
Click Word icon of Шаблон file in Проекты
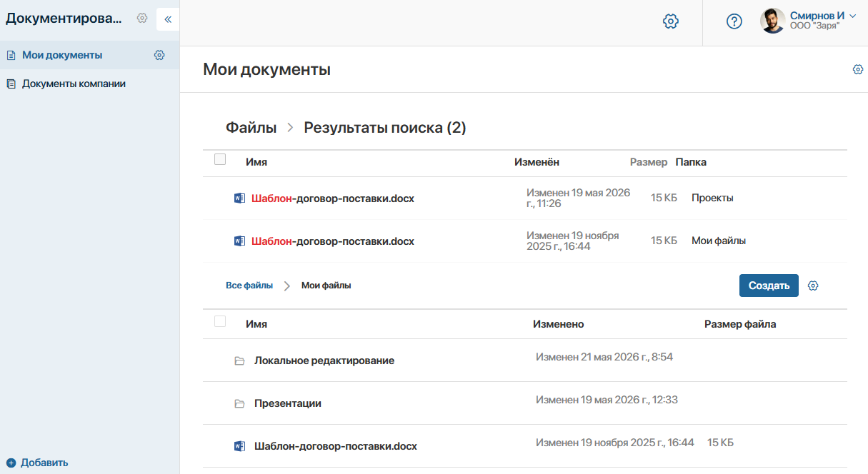(x=239, y=198)
